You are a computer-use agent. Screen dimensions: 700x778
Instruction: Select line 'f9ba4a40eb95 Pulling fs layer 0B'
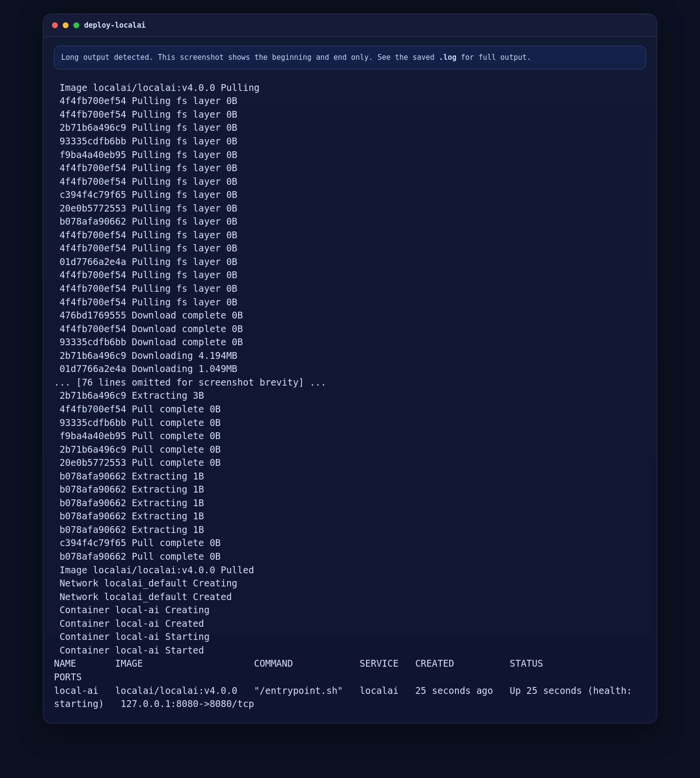[x=148, y=155]
